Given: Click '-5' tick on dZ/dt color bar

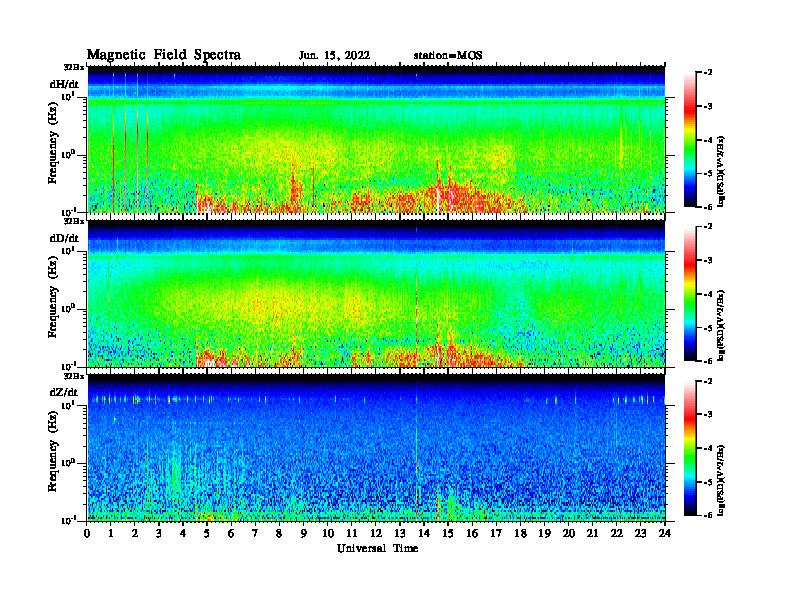Looking at the screenshot, I should (708, 482).
